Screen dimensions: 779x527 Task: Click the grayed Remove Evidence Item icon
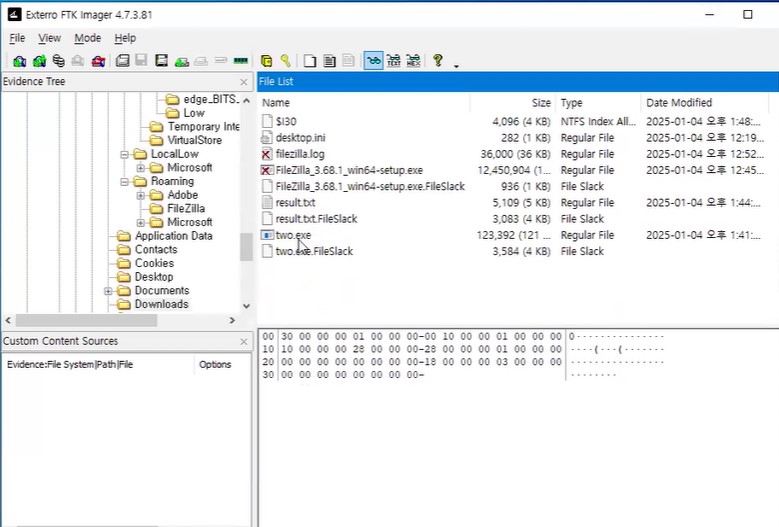pyautogui.click(x=78, y=61)
